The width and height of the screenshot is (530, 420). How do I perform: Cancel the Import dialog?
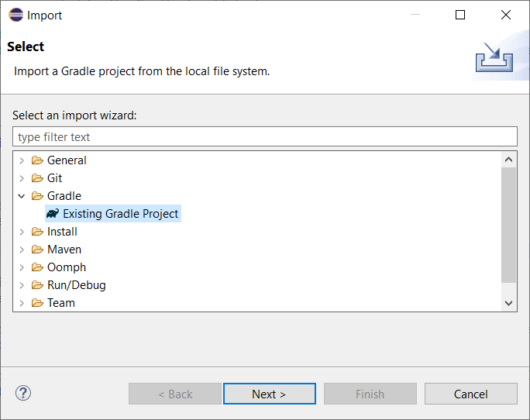tap(470, 394)
